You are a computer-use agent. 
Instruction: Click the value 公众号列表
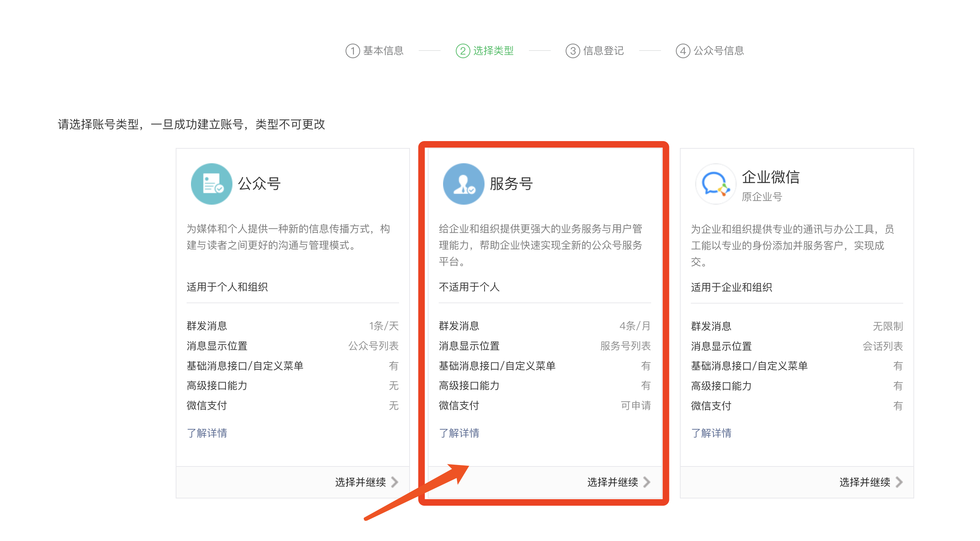374,346
